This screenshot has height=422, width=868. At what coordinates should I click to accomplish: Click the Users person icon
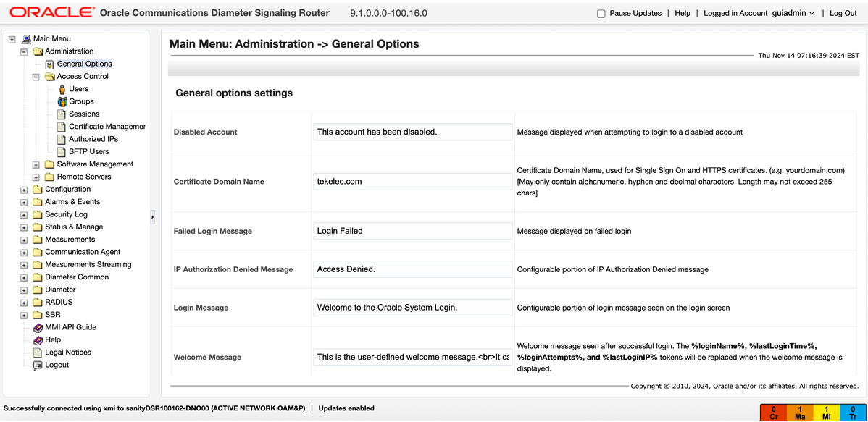[x=62, y=89]
